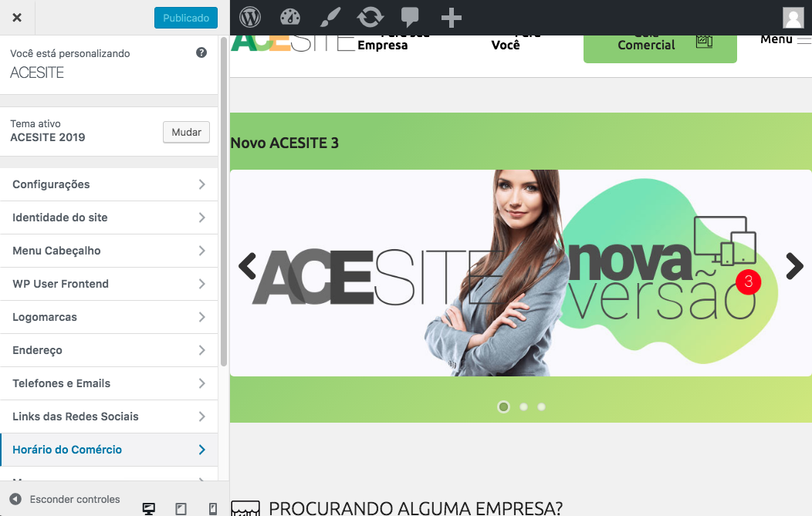The width and height of the screenshot is (812, 516).
Task: Select the first slider pagination dot
Action: pos(503,406)
